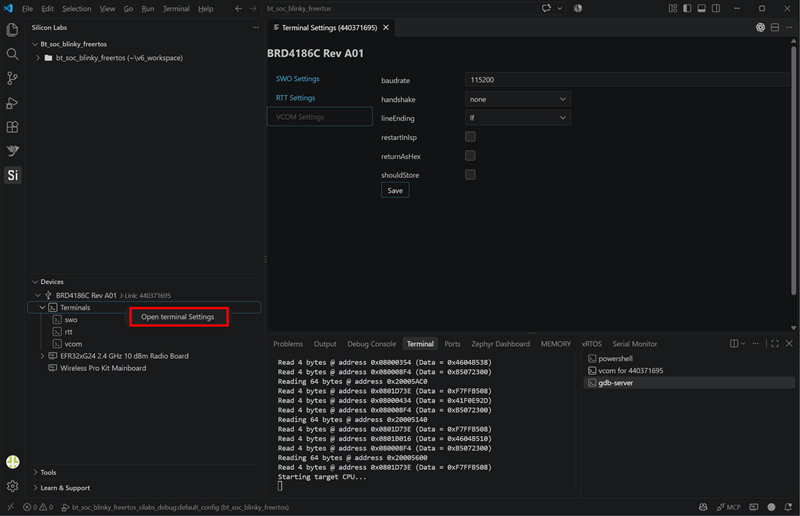Show errors and warnings from status bar
Screen dimensions: 800x516
tap(38, 507)
